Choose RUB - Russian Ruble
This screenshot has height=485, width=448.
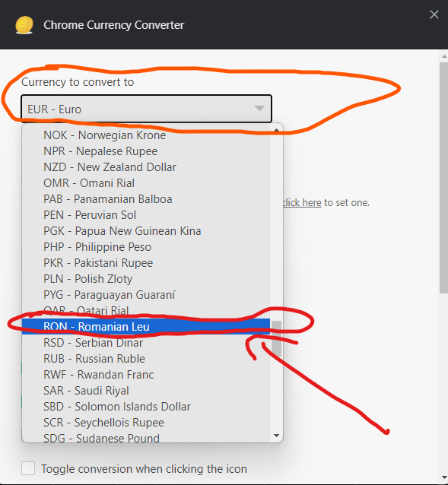coord(146,359)
